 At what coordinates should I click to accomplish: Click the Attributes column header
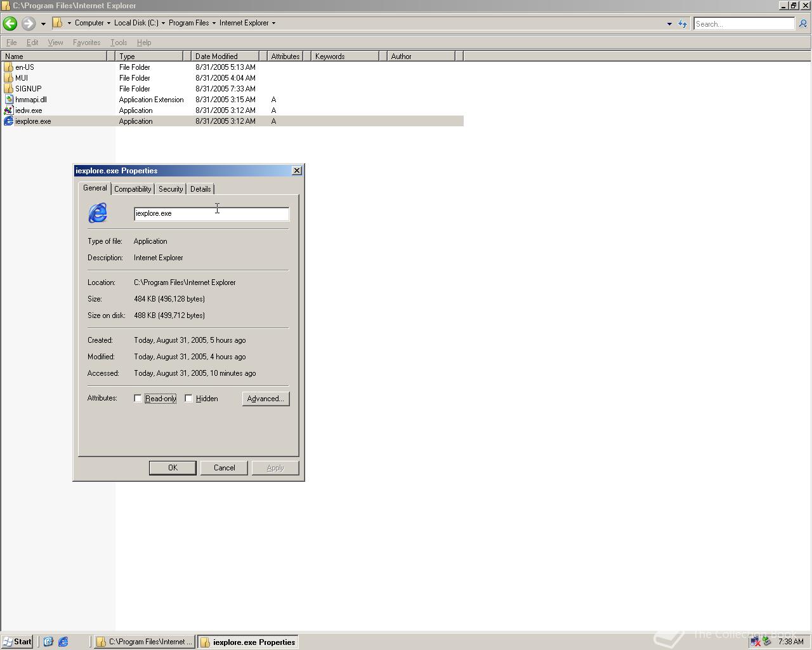tap(285, 56)
